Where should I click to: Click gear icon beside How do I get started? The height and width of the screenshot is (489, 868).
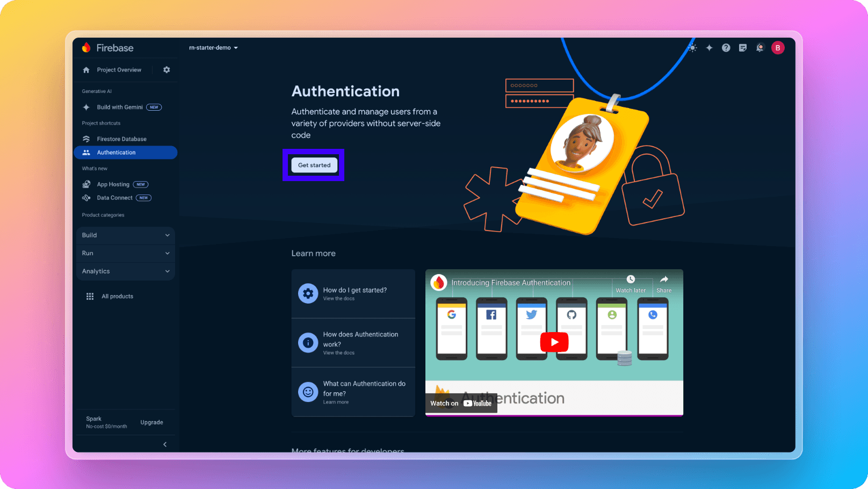[x=308, y=293]
